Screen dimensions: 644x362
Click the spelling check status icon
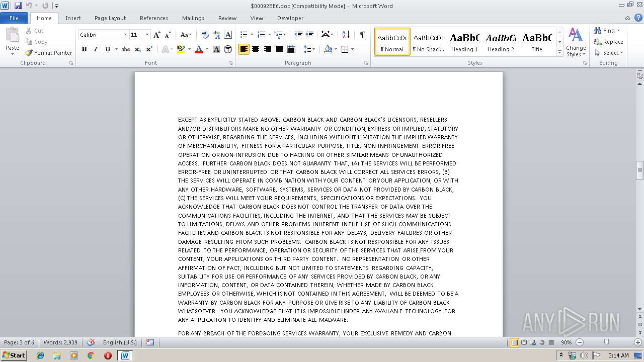click(91, 342)
